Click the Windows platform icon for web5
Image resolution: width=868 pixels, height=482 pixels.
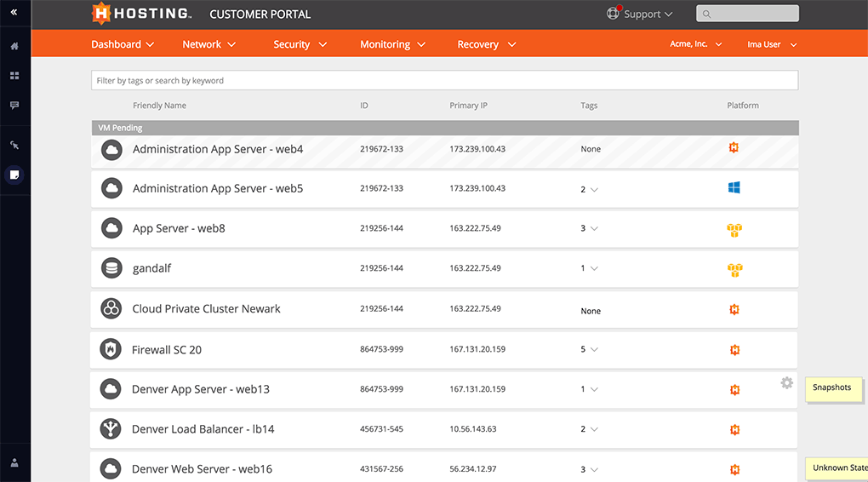click(x=734, y=188)
